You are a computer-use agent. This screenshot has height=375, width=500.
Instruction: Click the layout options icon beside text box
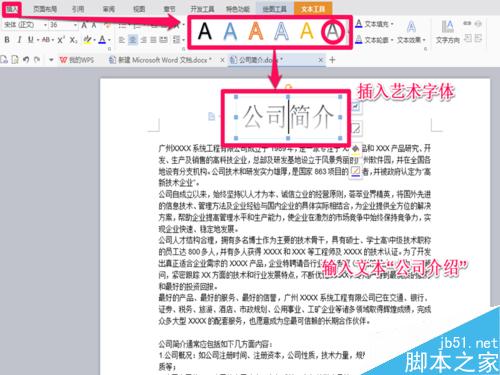coord(356,106)
